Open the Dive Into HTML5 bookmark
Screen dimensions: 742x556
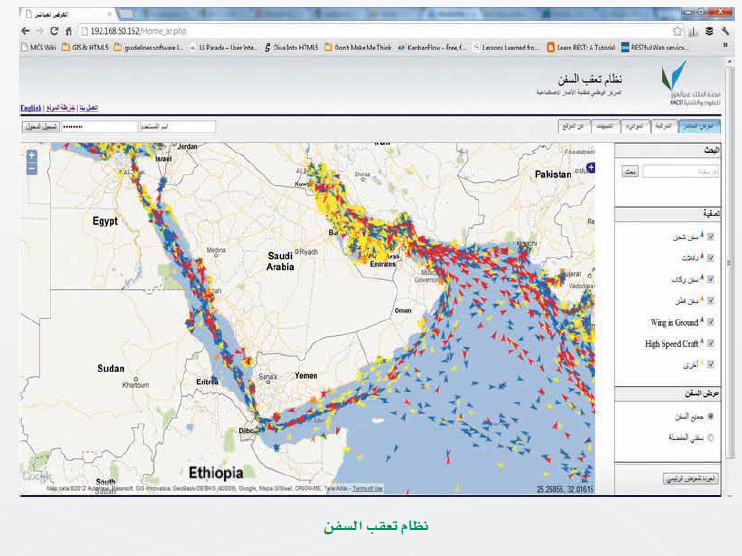tap(291, 47)
